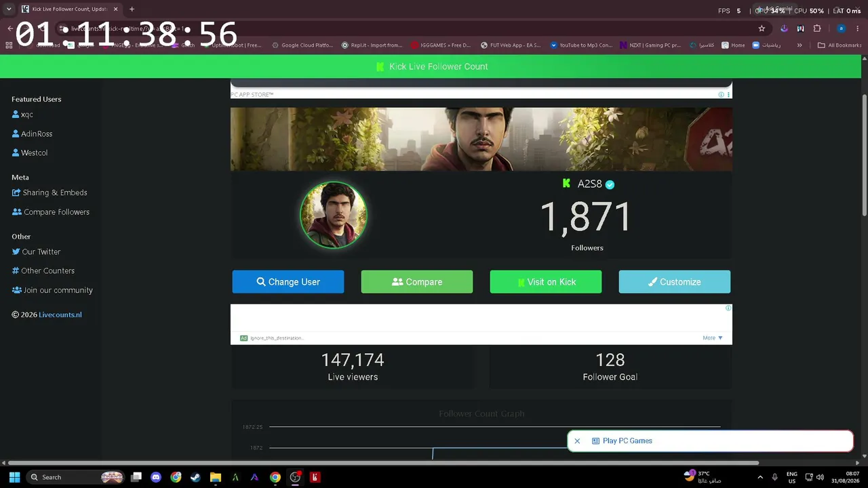Open File Explorer from the taskbar
This screenshot has height=488, width=868.
click(x=215, y=477)
